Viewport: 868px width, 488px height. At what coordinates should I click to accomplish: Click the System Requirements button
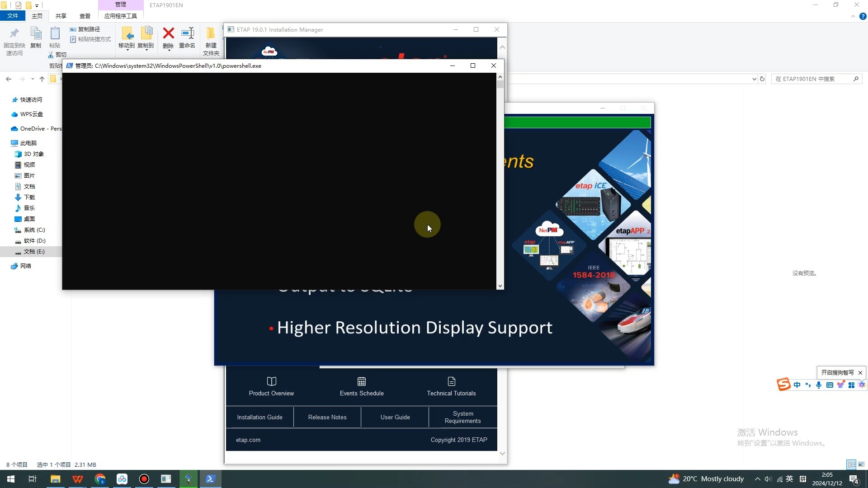(463, 417)
